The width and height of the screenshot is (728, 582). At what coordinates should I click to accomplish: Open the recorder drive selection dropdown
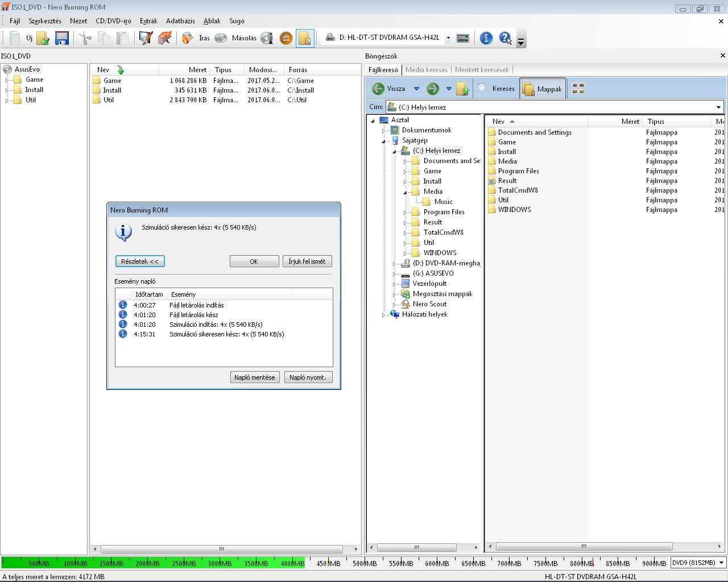click(x=448, y=38)
